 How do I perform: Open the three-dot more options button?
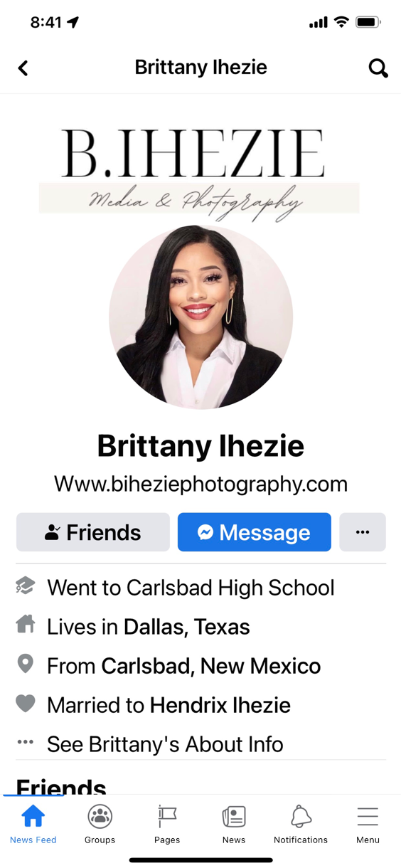(363, 532)
